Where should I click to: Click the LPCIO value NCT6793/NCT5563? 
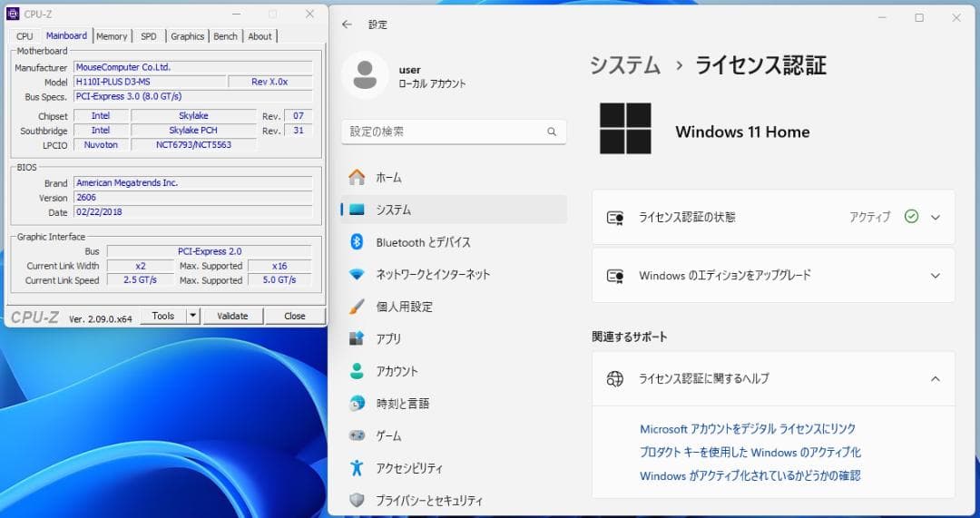click(194, 144)
